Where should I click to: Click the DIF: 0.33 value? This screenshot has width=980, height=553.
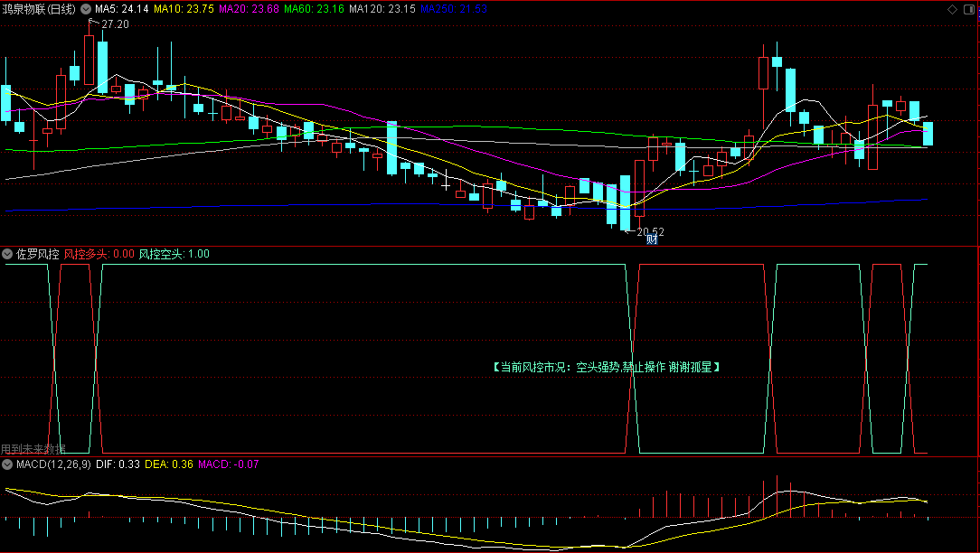[x=118, y=464]
